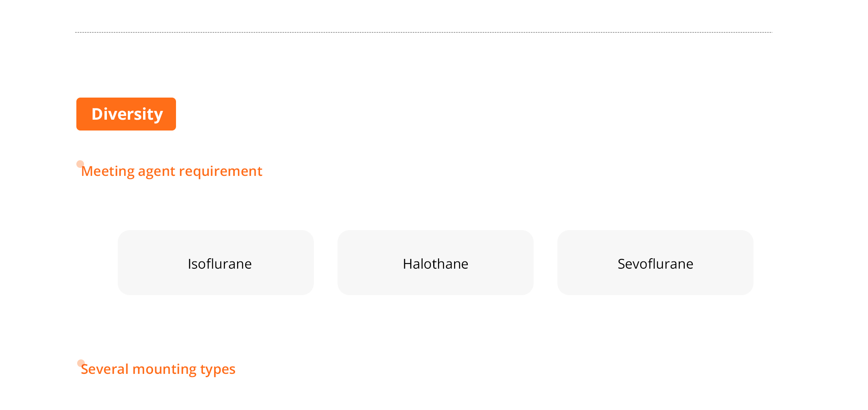Image resolution: width=868 pixels, height=410 pixels.
Task: Click the bullet dot beside Several mounting types
Action: (81, 363)
